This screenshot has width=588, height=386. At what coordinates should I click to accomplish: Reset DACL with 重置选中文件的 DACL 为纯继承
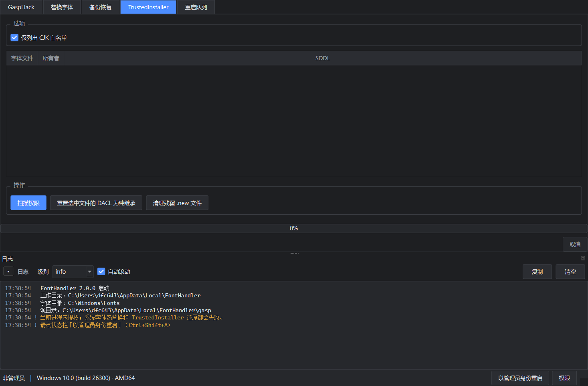(x=96, y=203)
